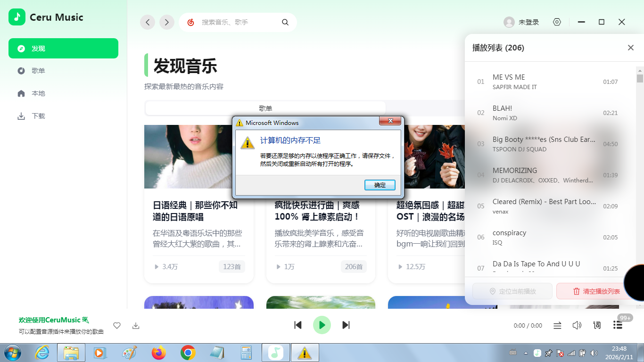Navigate back with the left arrow button

148,22
